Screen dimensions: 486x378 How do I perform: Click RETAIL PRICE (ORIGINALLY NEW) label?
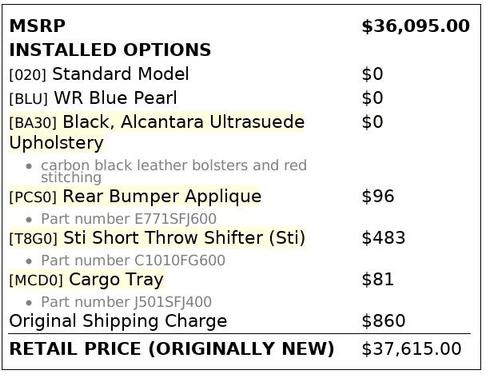click(172, 349)
